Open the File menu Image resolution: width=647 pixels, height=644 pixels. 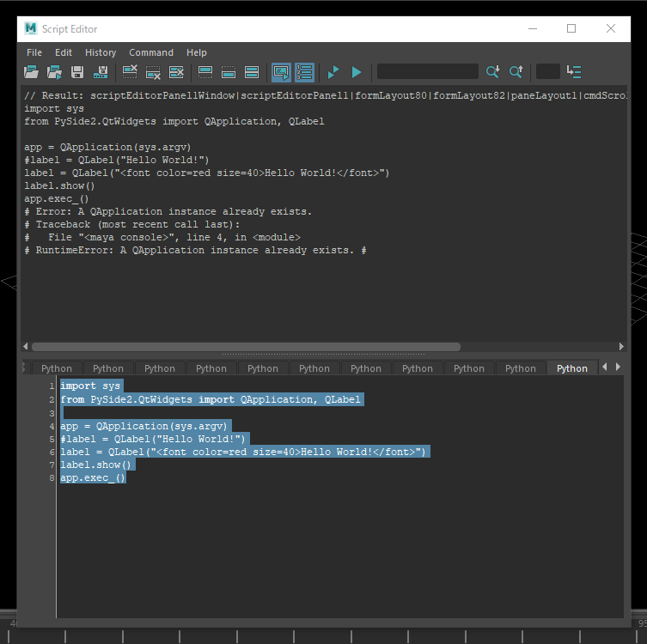34,52
